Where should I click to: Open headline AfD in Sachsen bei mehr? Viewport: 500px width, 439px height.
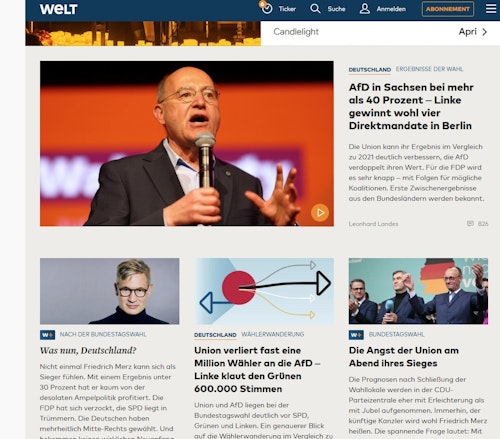(411, 106)
